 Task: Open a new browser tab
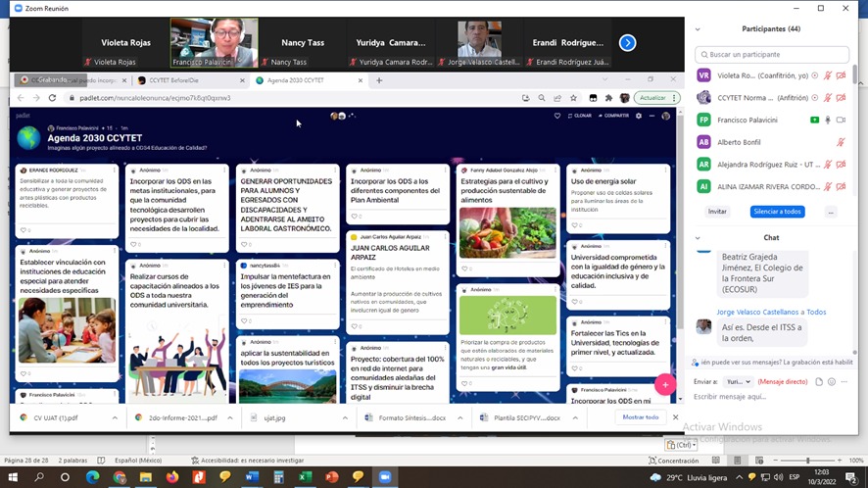click(379, 80)
